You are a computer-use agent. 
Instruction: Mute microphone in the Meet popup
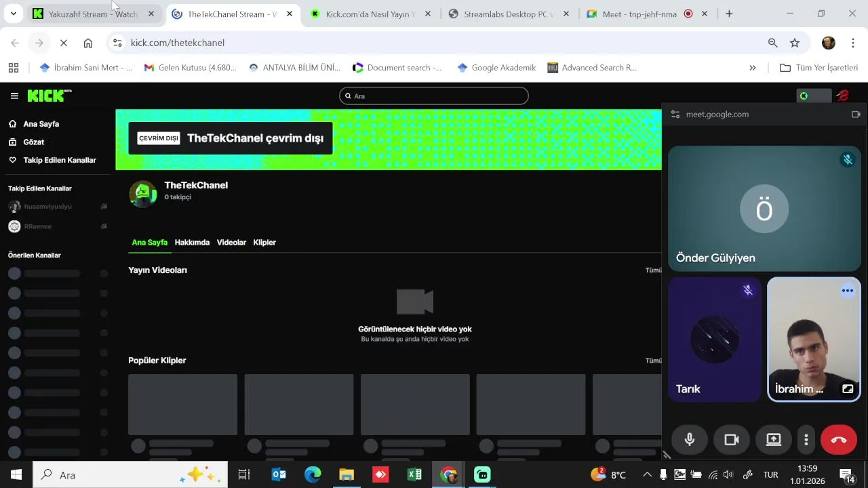click(x=690, y=440)
